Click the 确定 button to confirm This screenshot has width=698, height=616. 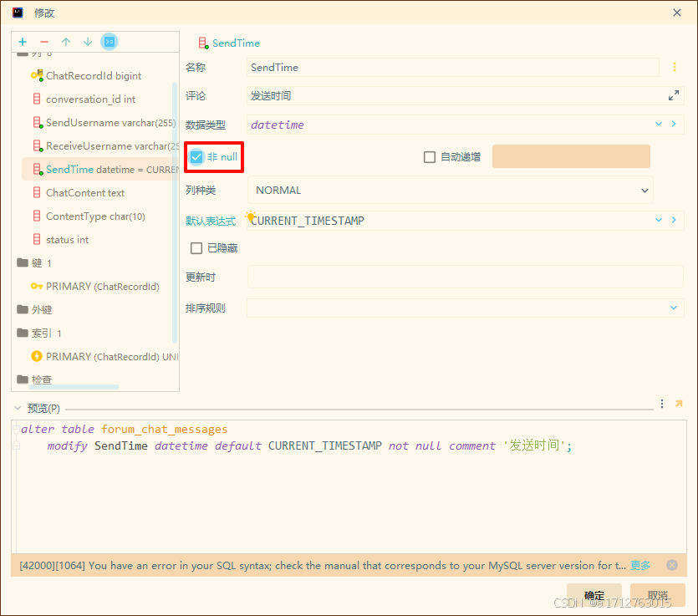point(594,595)
